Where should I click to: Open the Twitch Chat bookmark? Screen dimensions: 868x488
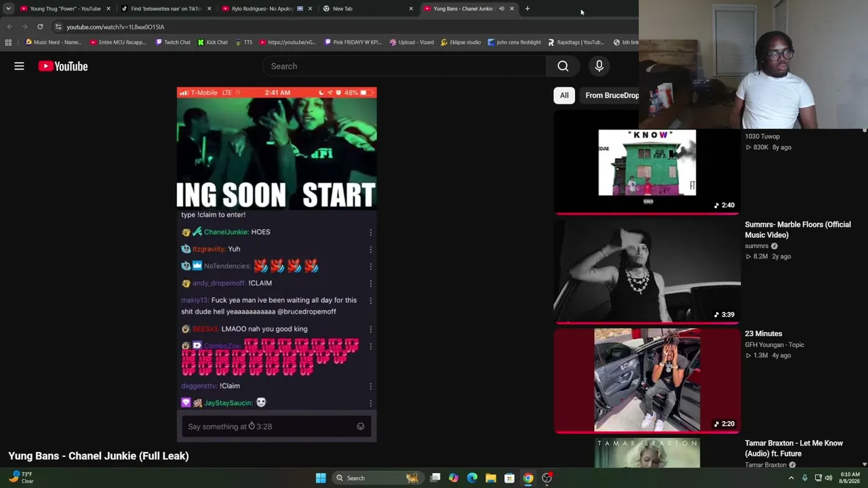tap(172, 42)
